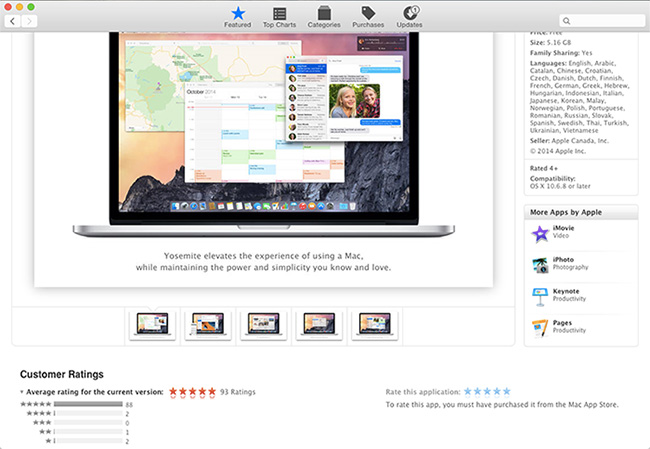Rate the application two stars

tap(478, 391)
